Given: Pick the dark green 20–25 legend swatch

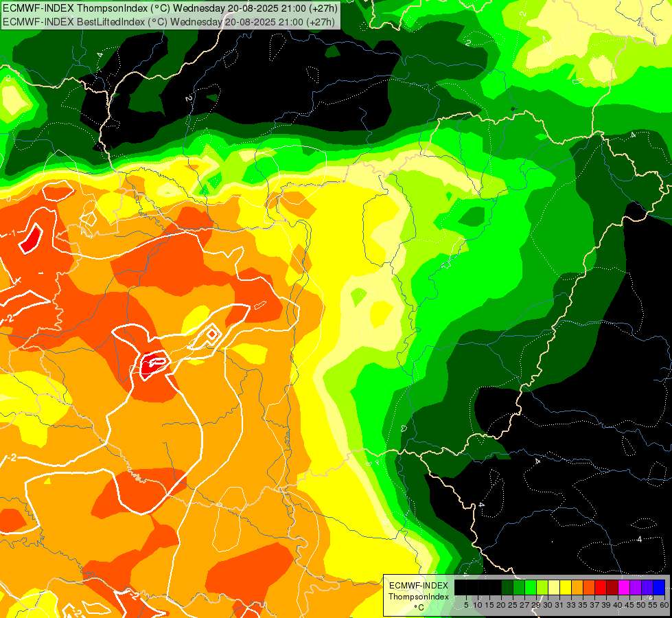Looking at the screenshot, I should pyautogui.click(x=507, y=587).
